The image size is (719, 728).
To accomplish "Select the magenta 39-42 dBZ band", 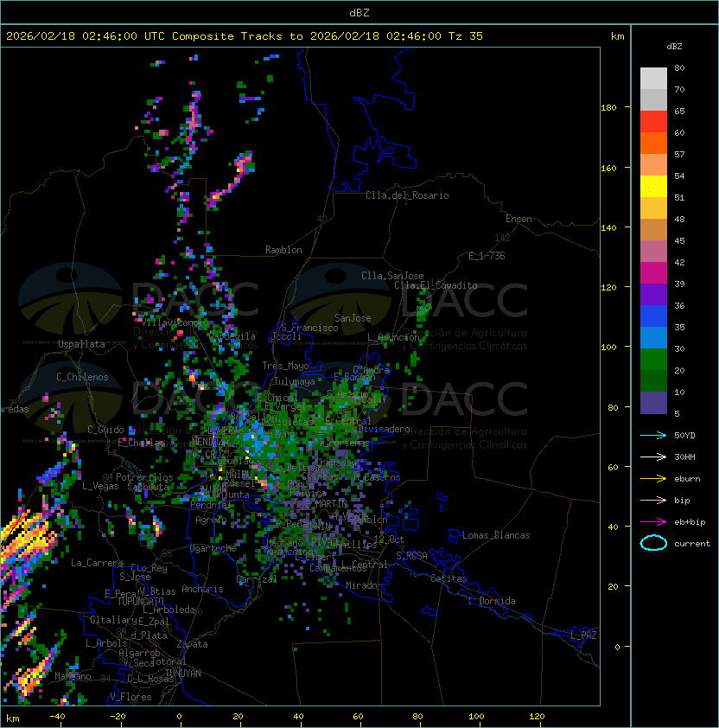I will [653, 273].
